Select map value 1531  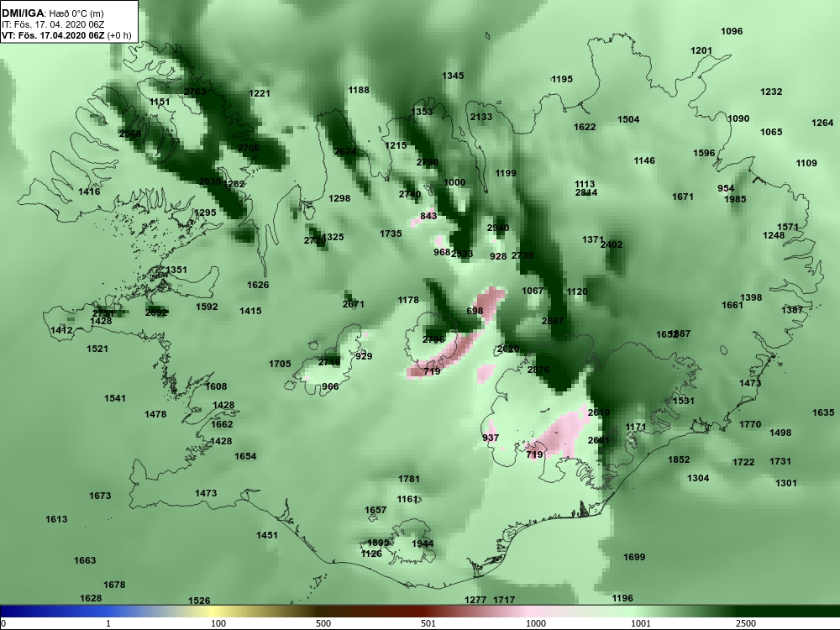click(684, 401)
